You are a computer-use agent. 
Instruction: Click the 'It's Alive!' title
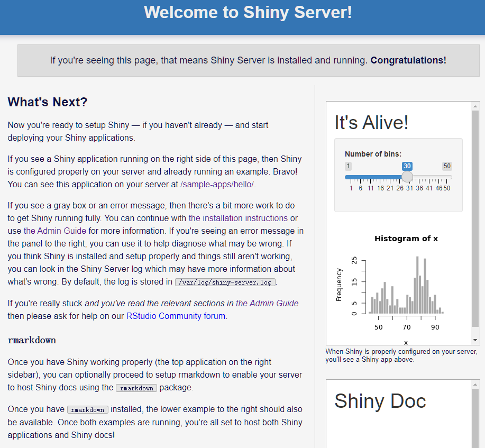[x=371, y=122]
